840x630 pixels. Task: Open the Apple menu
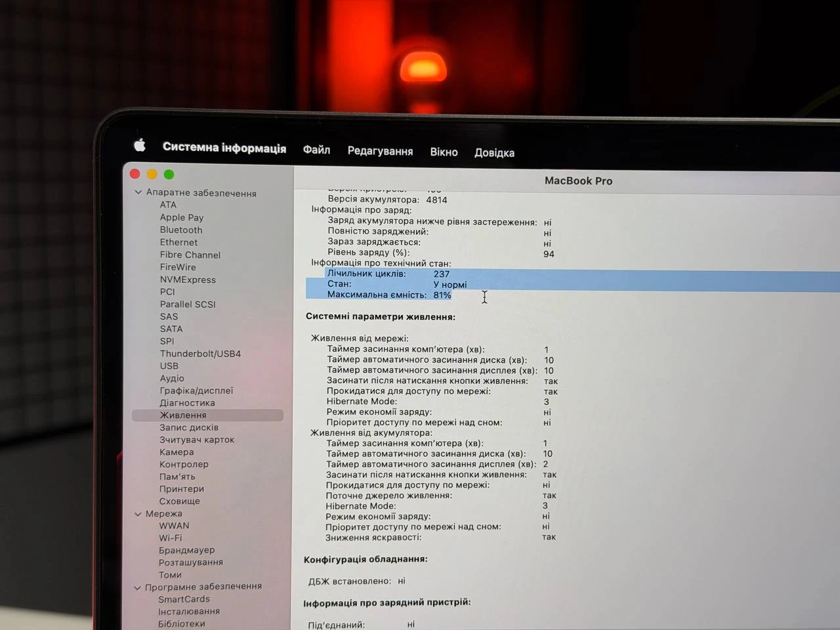click(x=139, y=146)
